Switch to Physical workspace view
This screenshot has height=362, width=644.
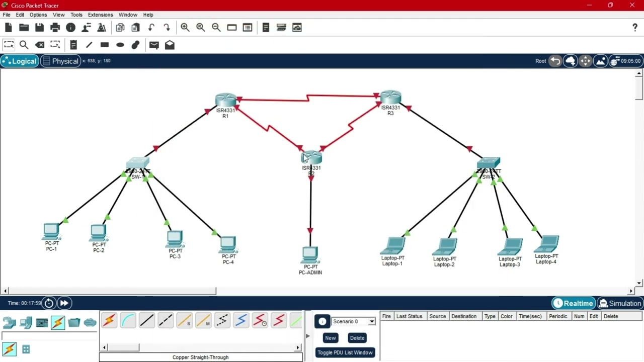click(60, 61)
